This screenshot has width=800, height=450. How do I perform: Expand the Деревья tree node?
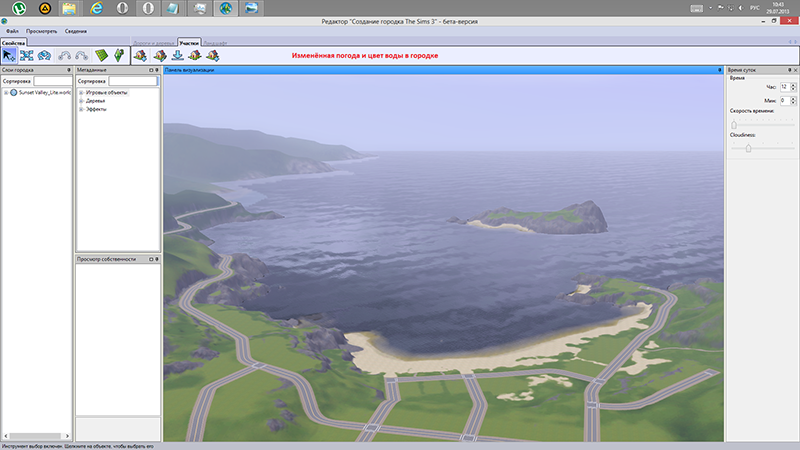pos(81,100)
